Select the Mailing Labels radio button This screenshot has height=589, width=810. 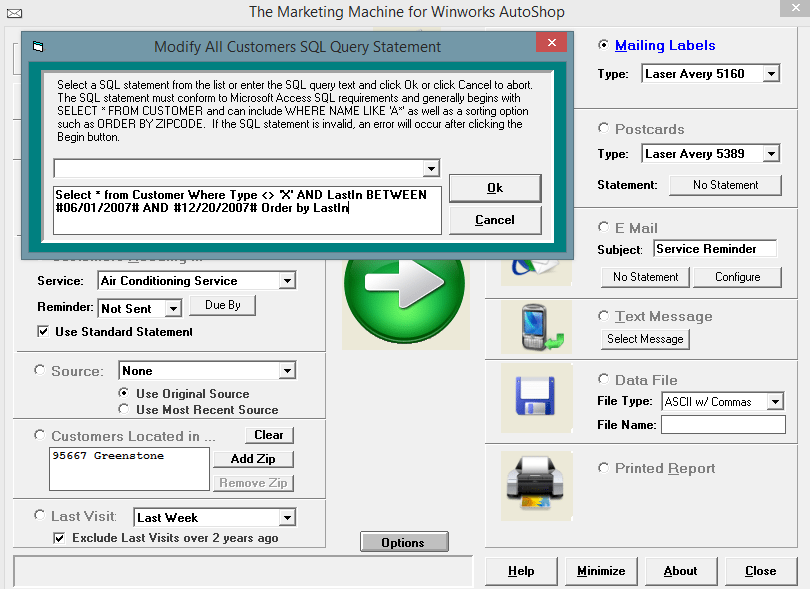(604, 45)
